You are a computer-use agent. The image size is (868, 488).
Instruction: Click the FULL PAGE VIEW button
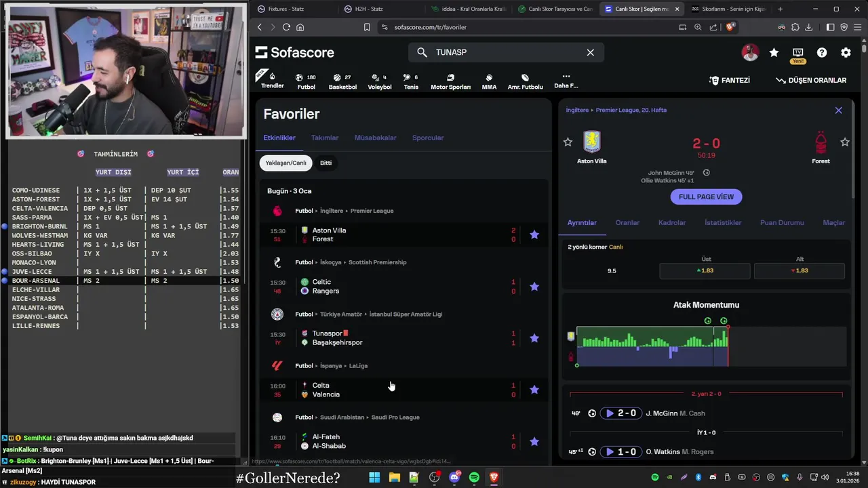[x=706, y=197]
